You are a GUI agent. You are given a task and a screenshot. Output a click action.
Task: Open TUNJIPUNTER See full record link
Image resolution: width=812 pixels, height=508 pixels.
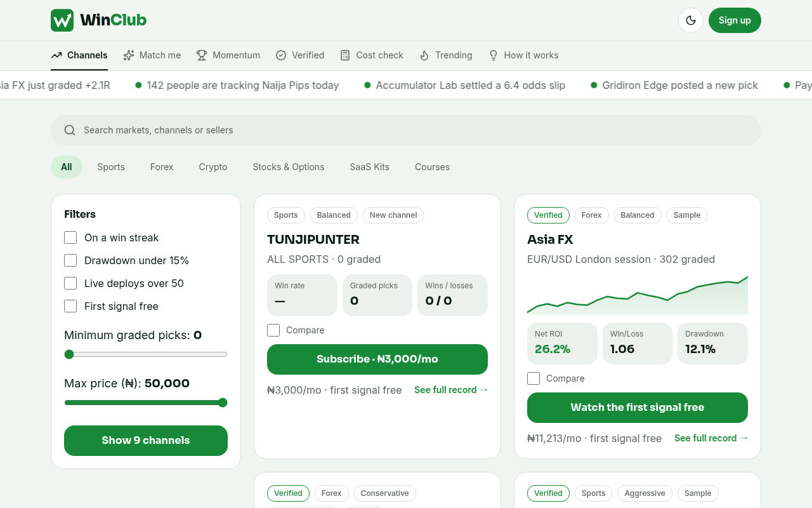451,390
